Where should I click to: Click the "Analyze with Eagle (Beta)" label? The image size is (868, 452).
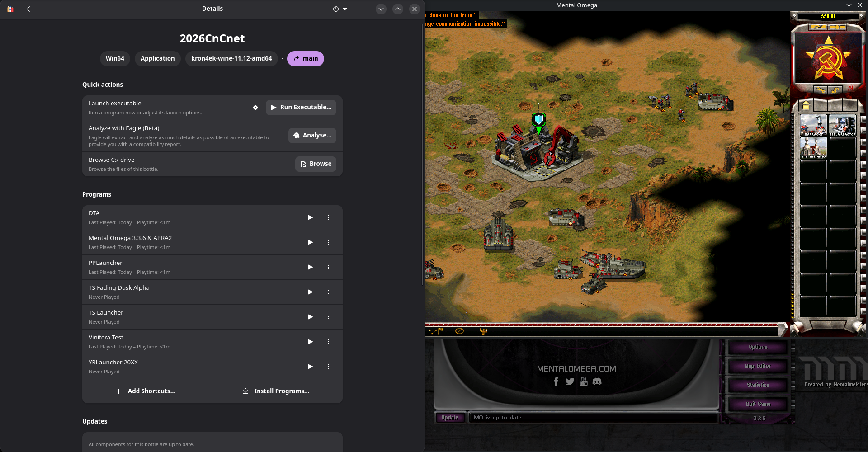[124, 128]
